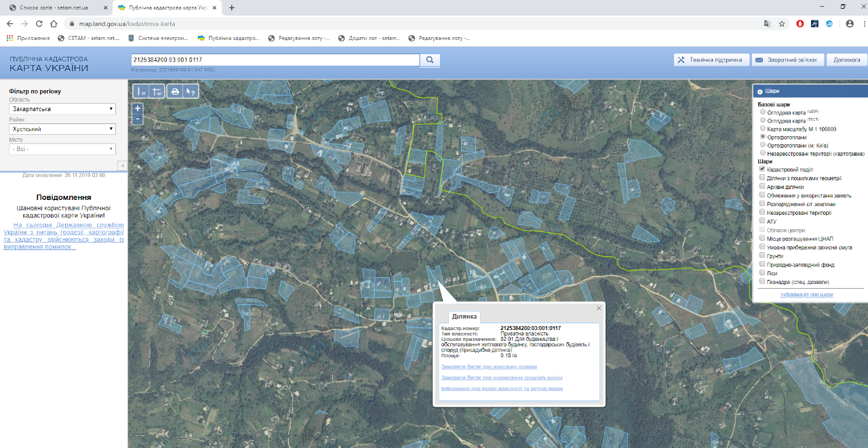
Task: Enable Ділянки з помилками геометрії
Action: point(763,178)
